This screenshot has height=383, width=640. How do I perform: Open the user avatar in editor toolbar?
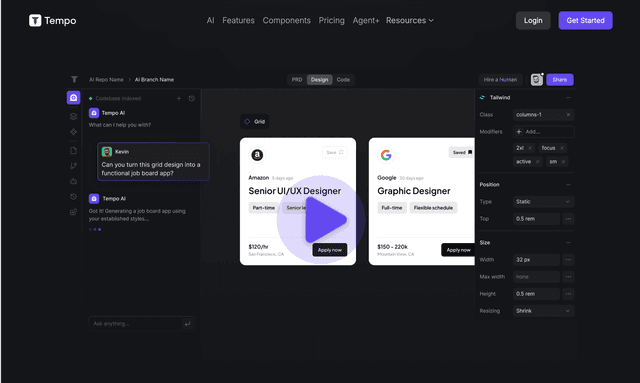537,80
